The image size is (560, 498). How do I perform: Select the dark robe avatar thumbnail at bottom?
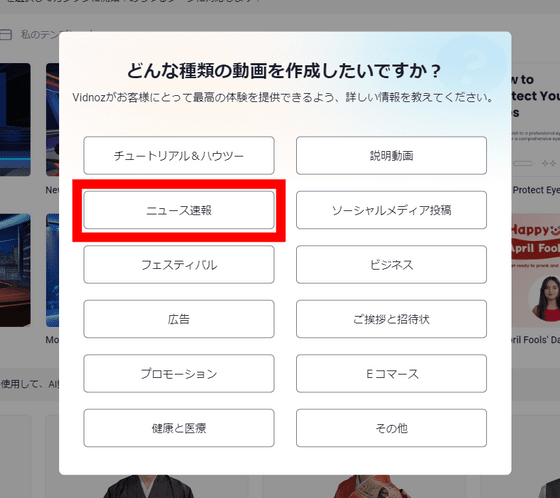148,486
